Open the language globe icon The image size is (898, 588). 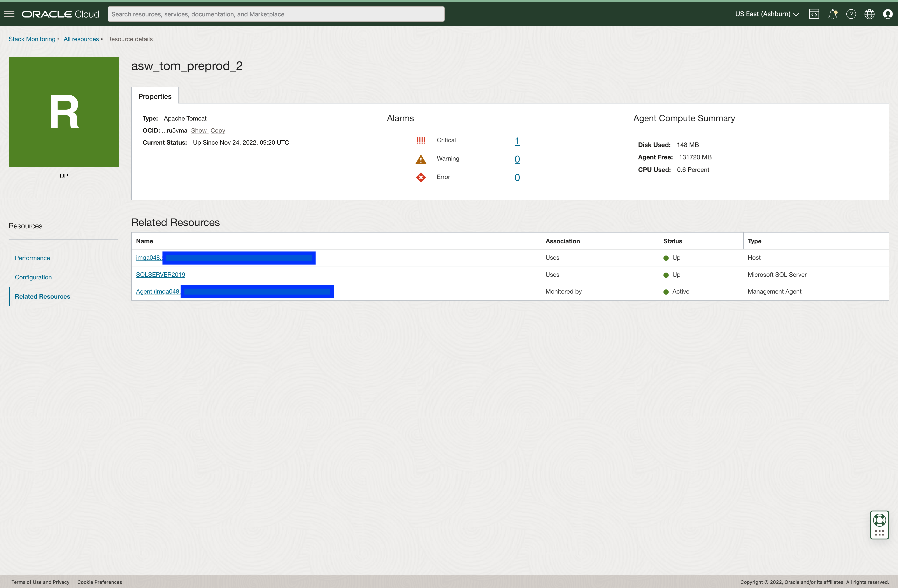tap(869, 14)
